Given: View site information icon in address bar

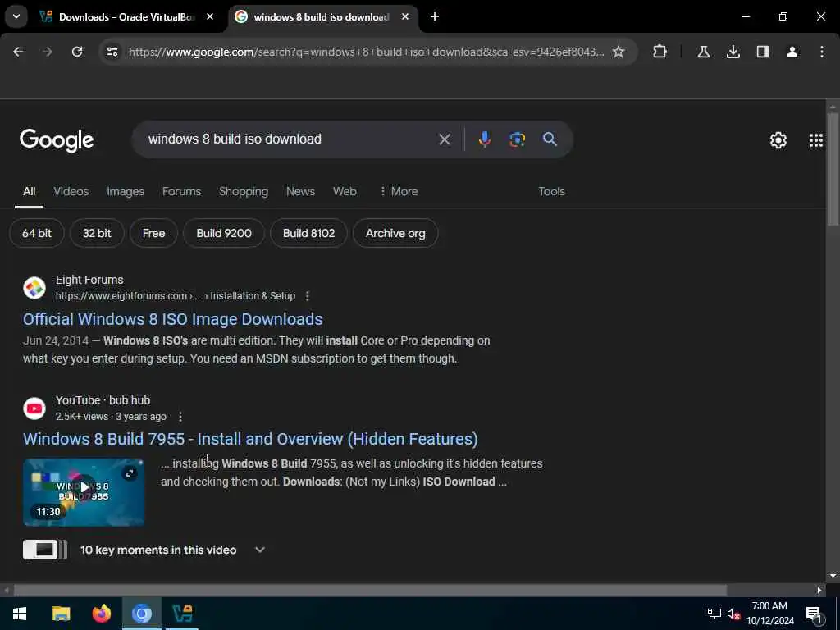Looking at the screenshot, I should pos(112,52).
